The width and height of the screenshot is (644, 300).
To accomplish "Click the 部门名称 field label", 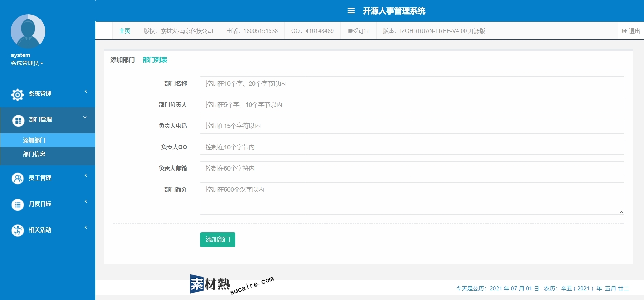I will (176, 83).
